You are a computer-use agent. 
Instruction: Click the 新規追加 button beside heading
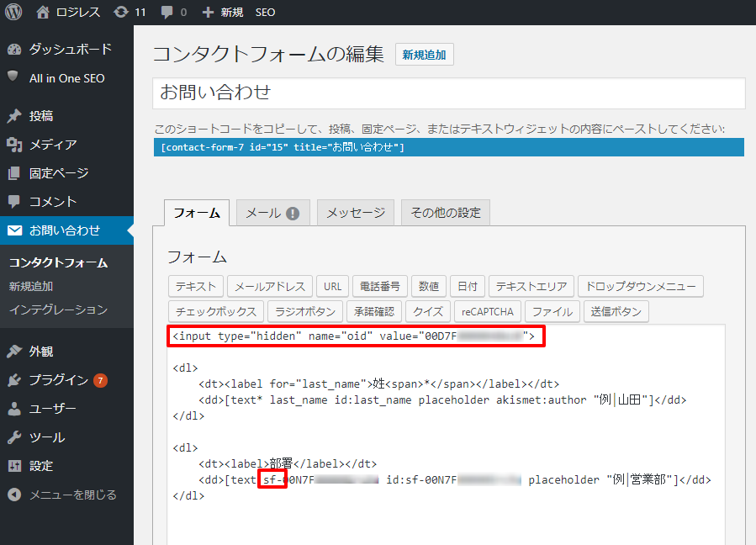(x=425, y=56)
